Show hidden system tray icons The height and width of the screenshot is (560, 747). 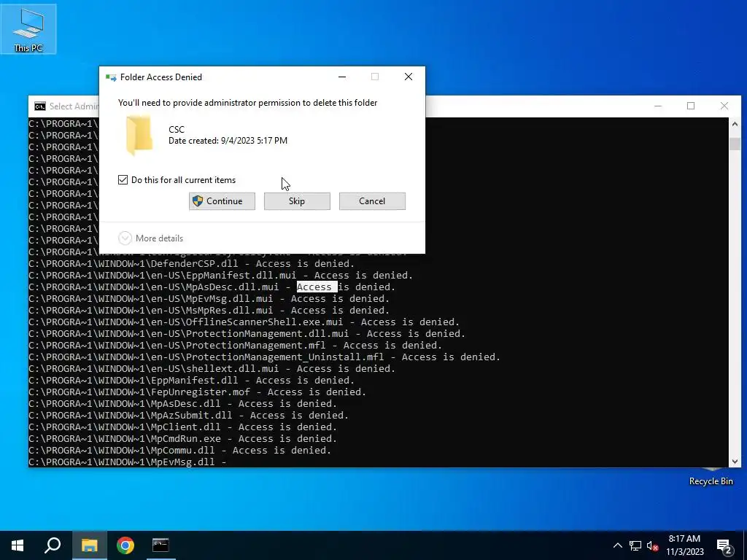pos(617,545)
